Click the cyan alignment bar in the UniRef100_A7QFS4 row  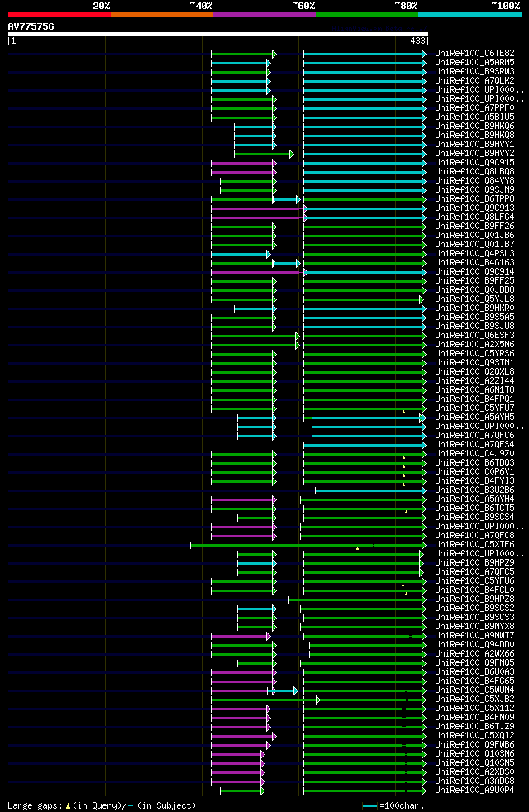pos(364,445)
